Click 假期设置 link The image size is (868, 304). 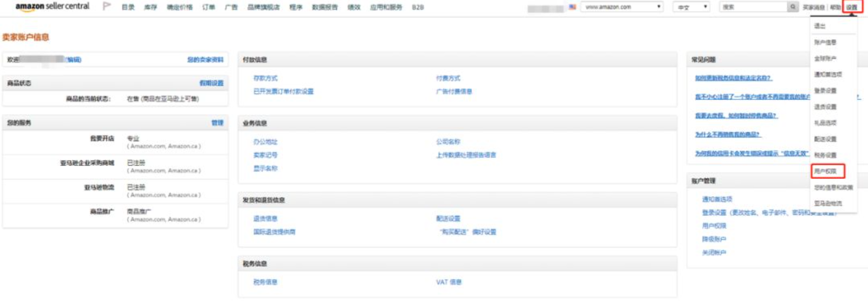coord(211,83)
